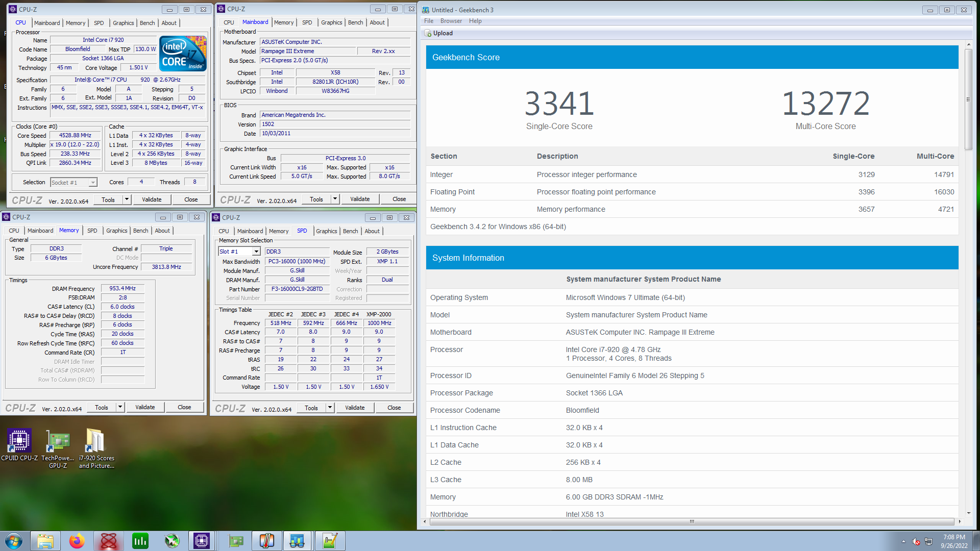Click Close button in the SPD window
980x551 pixels.
(x=394, y=408)
